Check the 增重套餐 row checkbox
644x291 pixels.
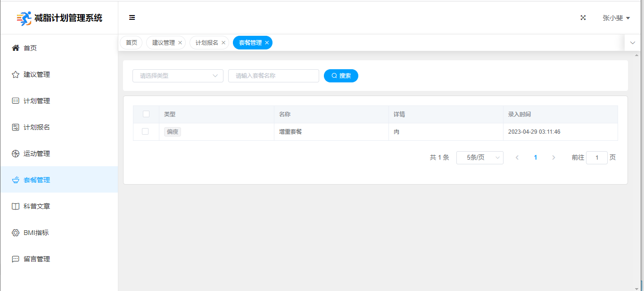tap(145, 131)
